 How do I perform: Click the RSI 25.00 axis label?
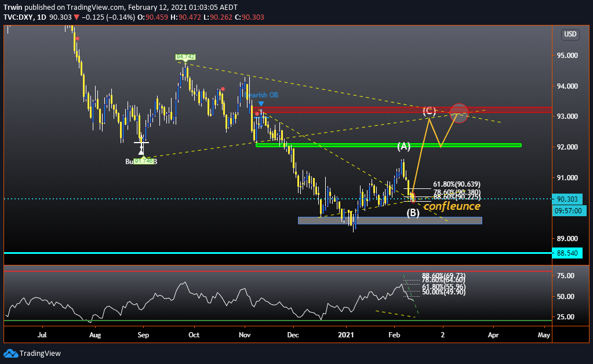[x=566, y=316]
